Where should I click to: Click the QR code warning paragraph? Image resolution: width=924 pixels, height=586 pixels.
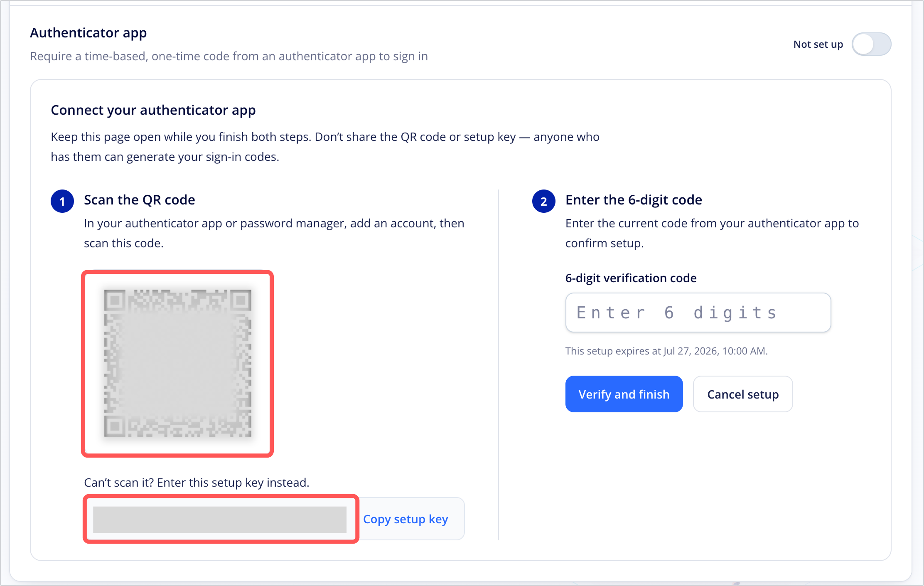click(x=325, y=147)
